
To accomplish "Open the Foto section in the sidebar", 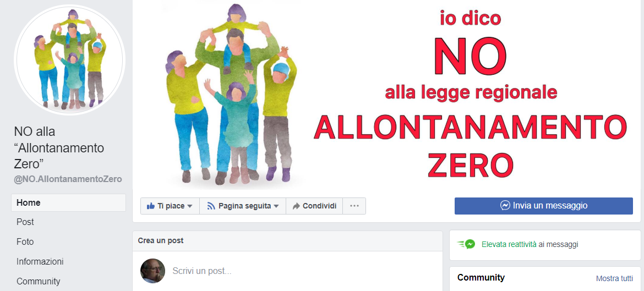I will [x=68, y=241].
